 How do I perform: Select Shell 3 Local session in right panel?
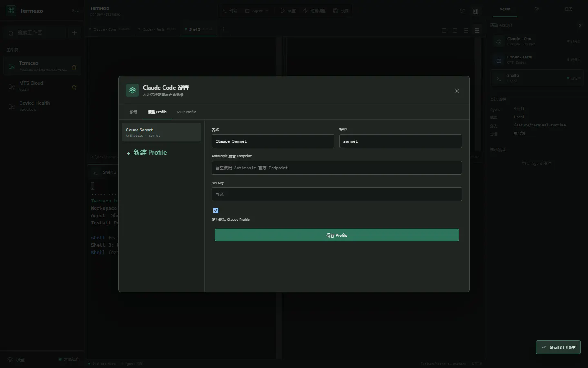point(537,78)
